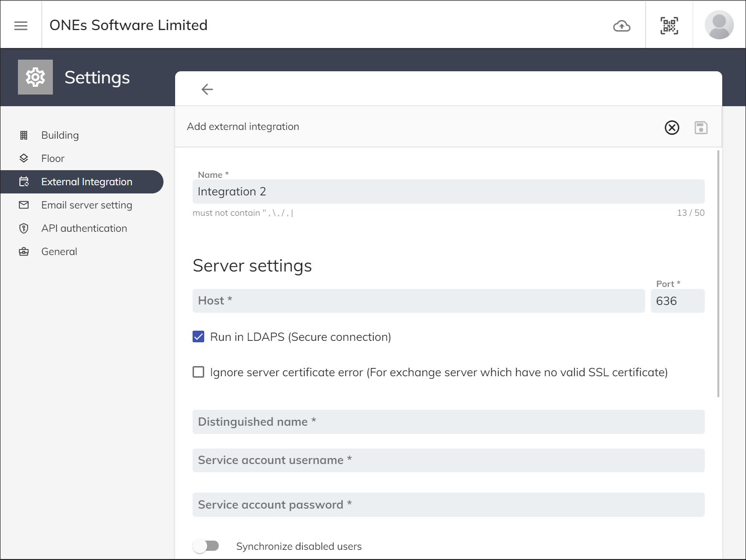The height and width of the screenshot is (560, 746).
Task: Open the QR code scanner icon
Action: click(669, 26)
